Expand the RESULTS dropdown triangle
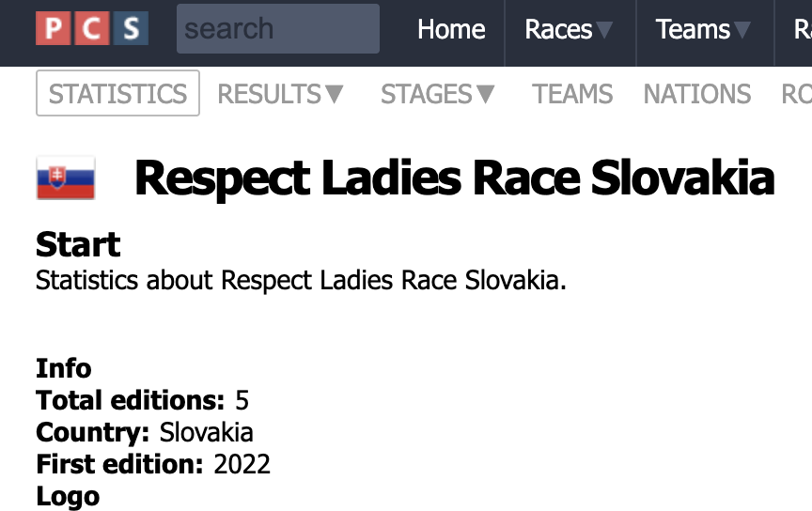This screenshot has height=511, width=812. (x=334, y=95)
